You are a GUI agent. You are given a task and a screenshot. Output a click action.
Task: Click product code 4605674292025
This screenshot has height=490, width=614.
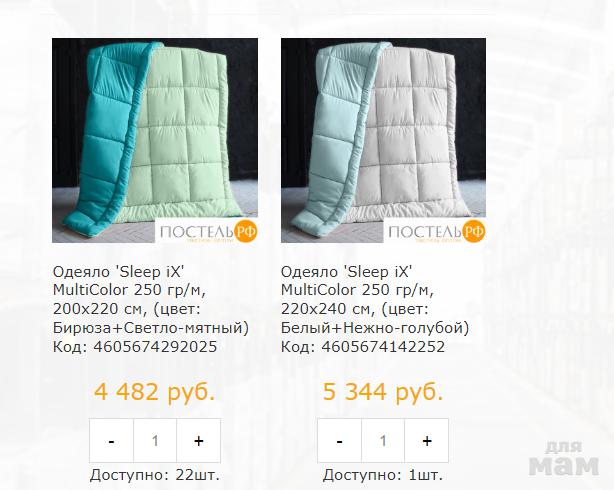click(x=155, y=347)
